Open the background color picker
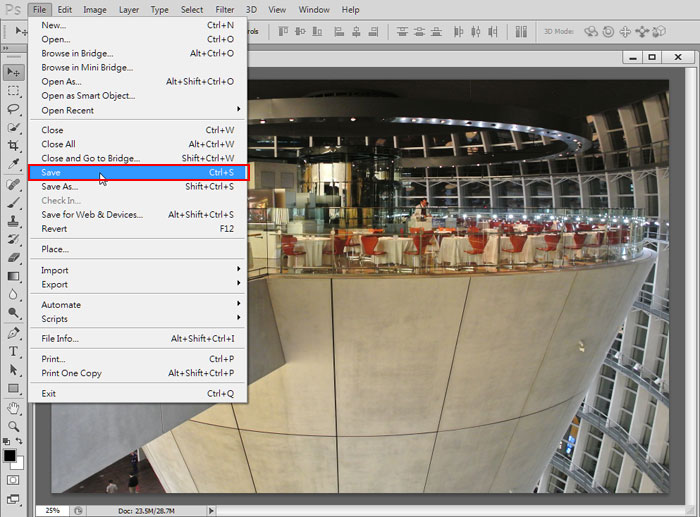Viewport: 700px width, 517px height. [20, 465]
